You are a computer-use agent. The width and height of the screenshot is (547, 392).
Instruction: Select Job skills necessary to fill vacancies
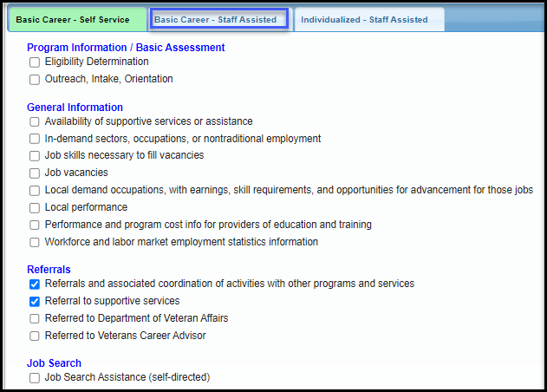pyautogui.click(x=35, y=156)
